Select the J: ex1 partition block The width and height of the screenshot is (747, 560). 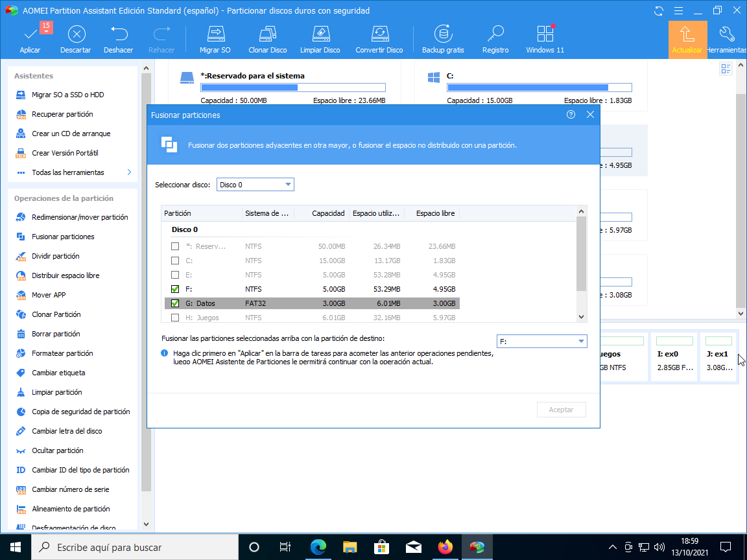(x=719, y=357)
